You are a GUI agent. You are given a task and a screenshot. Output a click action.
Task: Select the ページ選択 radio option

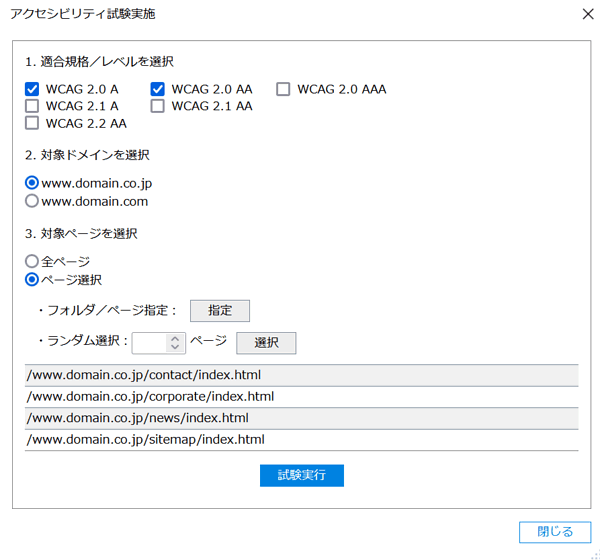tap(32, 279)
